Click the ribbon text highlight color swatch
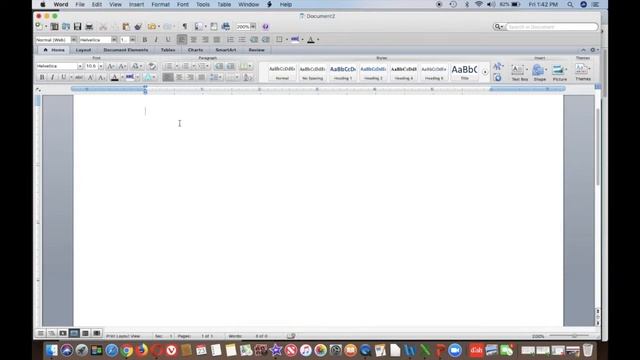640x360 pixels. pos(130,77)
